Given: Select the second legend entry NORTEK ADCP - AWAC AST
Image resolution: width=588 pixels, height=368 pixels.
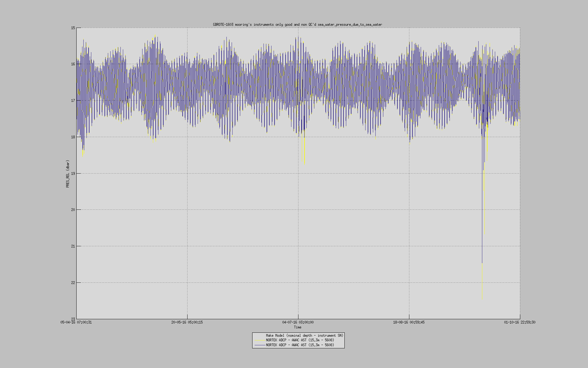Looking at the screenshot, I should click(300, 345).
